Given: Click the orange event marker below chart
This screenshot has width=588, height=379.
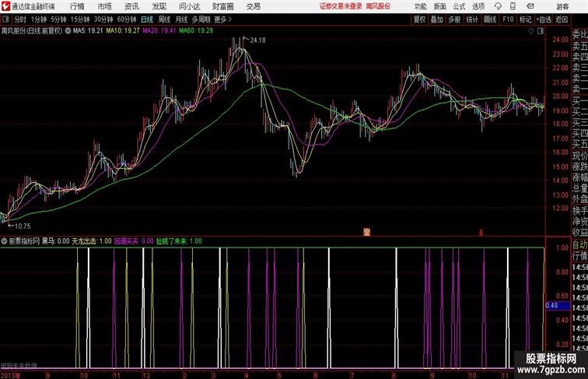Looking at the screenshot, I should (x=367, y=232).
